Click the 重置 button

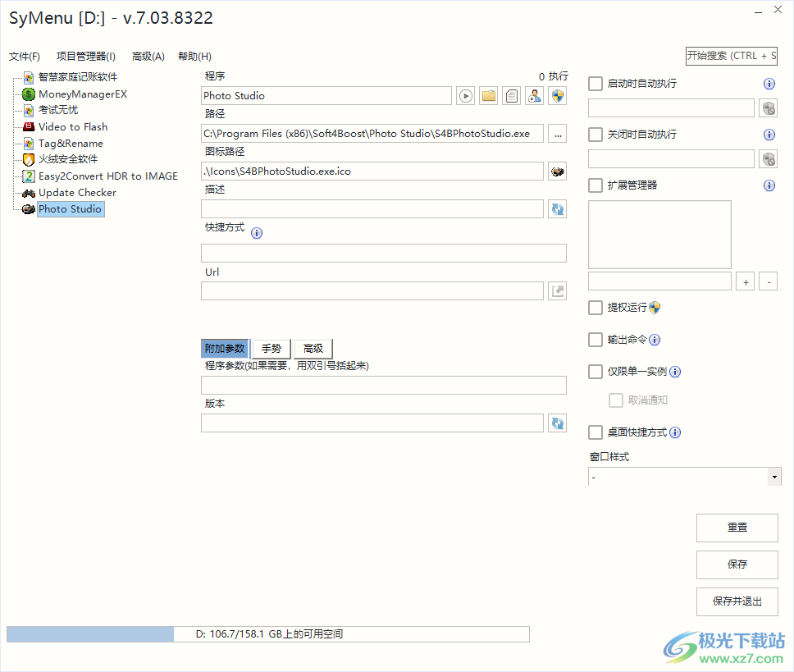click(737, 528)
